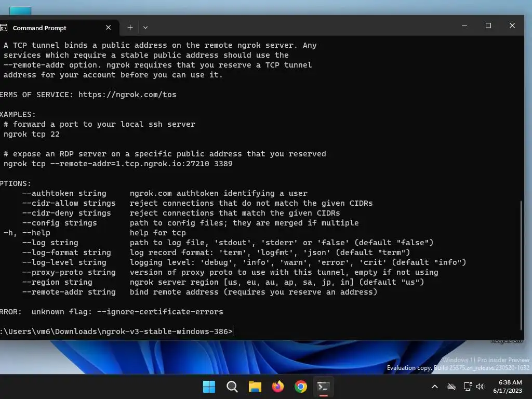Image resolution: width=532 pixels, height=399 pixels.
Task: Click the remote-addr=1.tcp.ngrok.io:27210 example command
Action: click(x=118, y=164)
